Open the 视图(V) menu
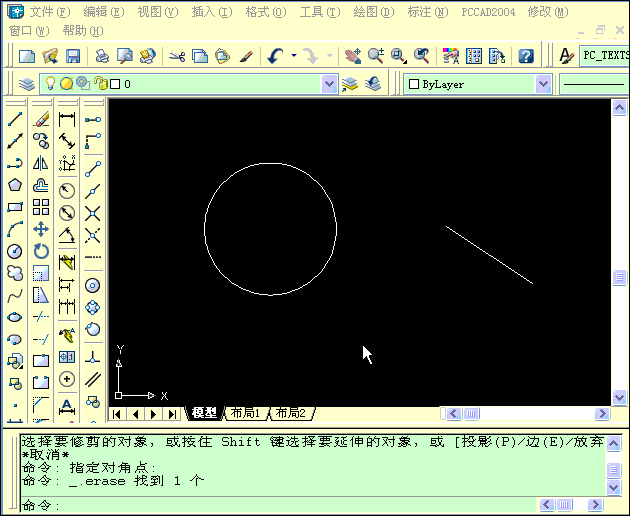 (158, 12)
